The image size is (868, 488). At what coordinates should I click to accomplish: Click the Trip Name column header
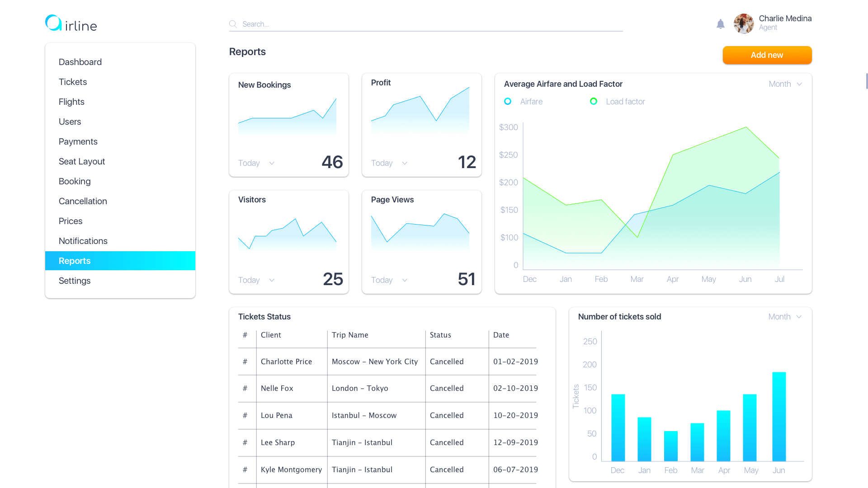coord(350,335)
